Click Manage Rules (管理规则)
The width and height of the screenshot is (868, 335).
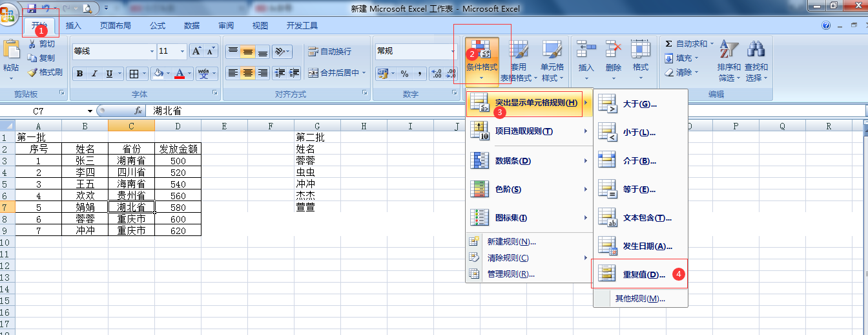(529, 274)
